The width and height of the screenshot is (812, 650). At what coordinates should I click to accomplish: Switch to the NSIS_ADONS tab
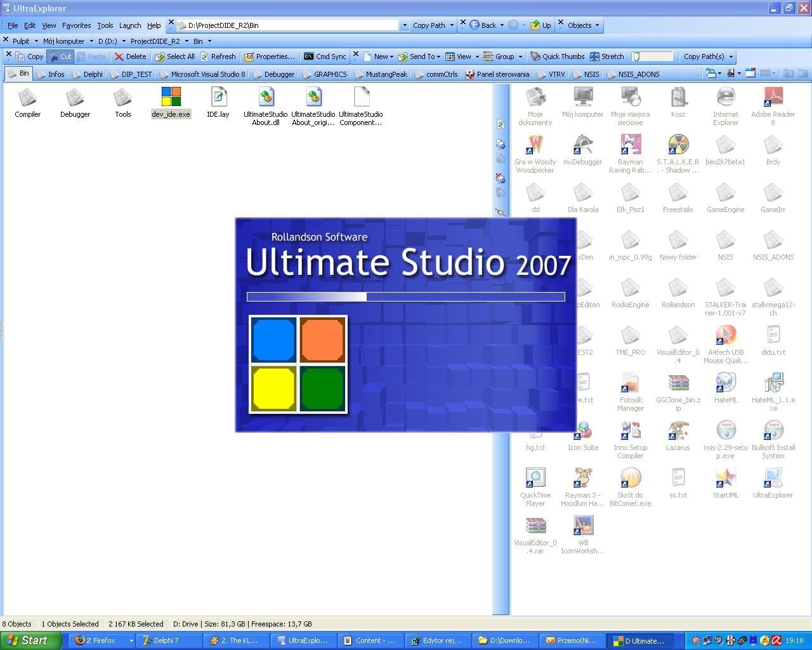tap(632, 74)
